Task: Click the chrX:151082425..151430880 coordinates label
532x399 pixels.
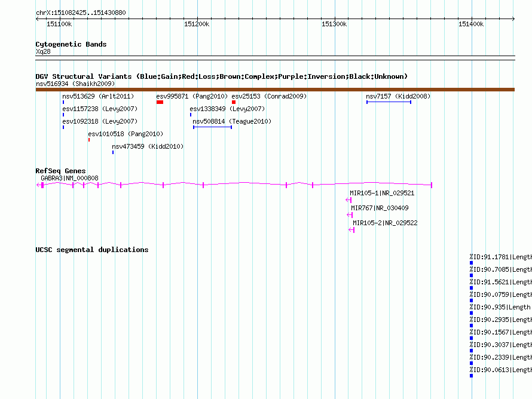Action: [x=81, y=13]
